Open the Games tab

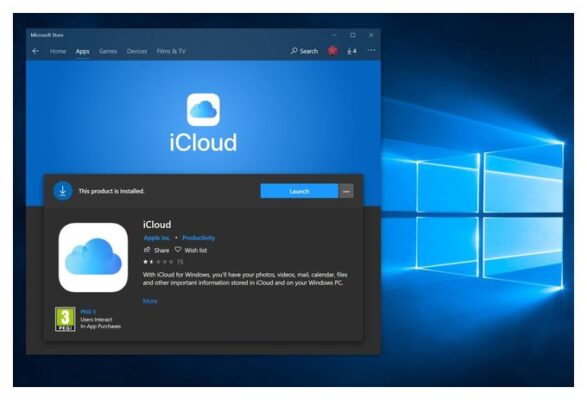(108, 51)
